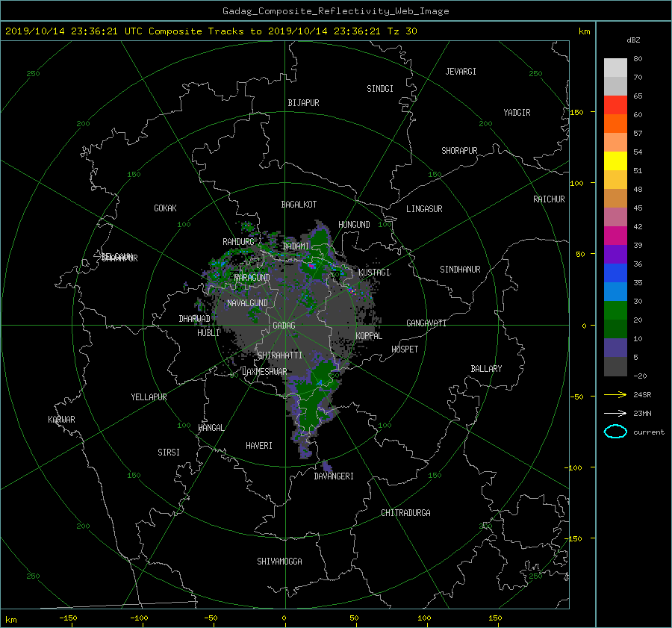Click the UTC Composite Tracks timestamp header

pyautogui.click(x=211, y=31)
